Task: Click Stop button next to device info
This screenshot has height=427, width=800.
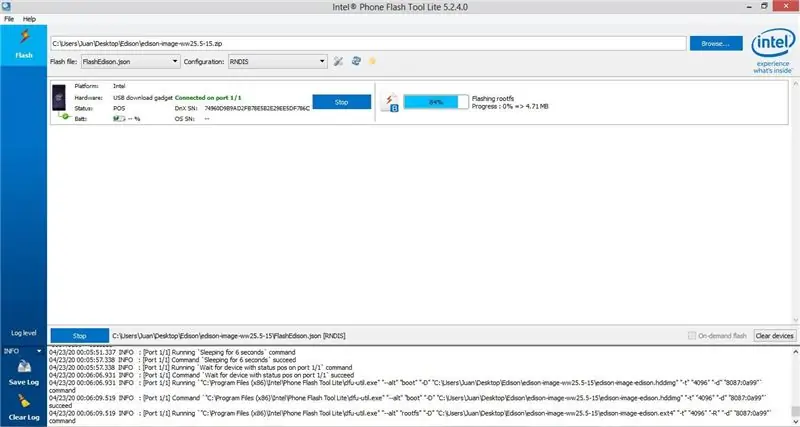Action: click(x=341, y=102)
